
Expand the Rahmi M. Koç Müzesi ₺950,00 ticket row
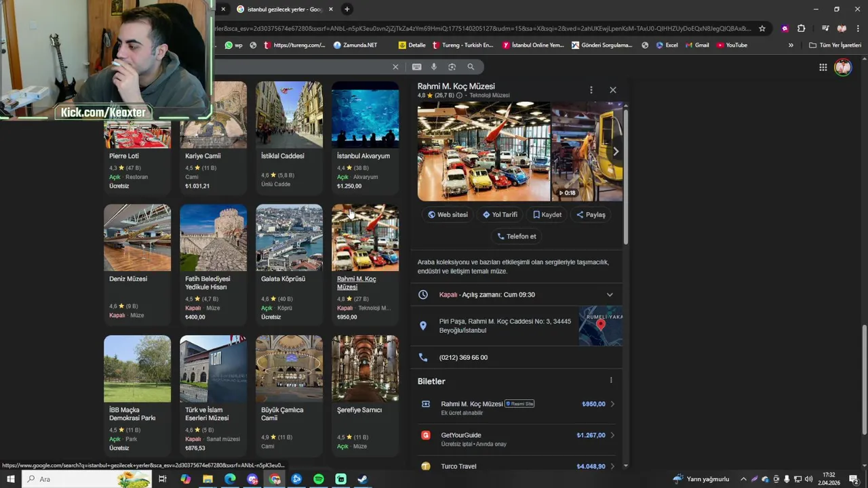516,407
